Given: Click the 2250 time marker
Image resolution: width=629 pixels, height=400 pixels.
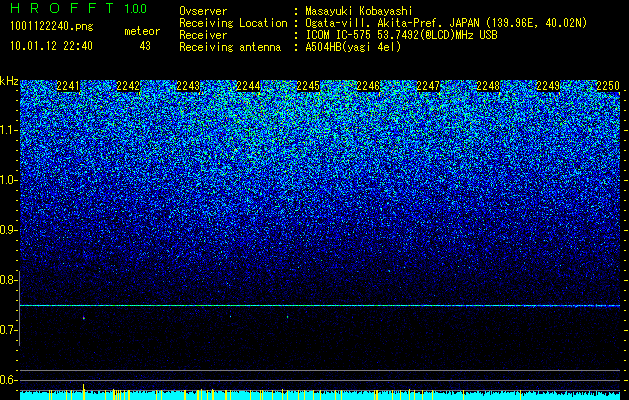Looking at the screenshot, I should pyautogui.click(x=608, y=86).
